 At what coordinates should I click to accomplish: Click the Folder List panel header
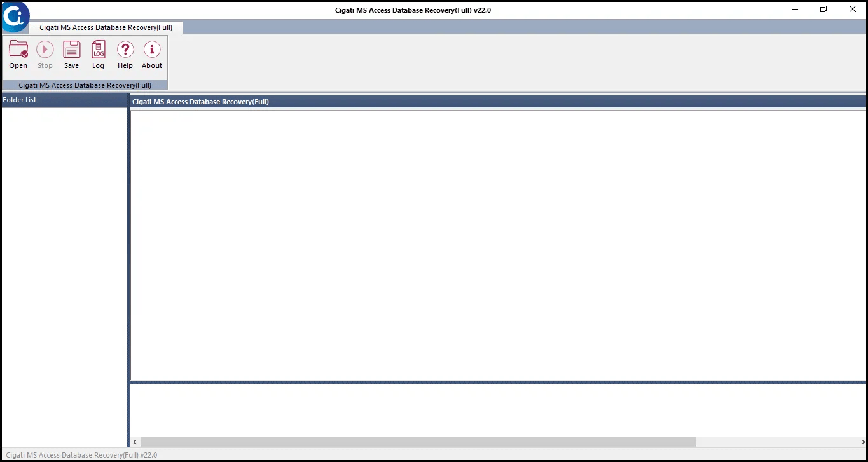(x=64, y=100)
